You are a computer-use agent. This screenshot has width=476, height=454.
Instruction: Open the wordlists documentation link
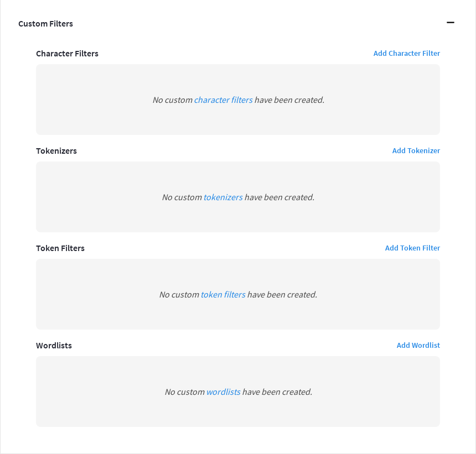pyautogui.click(x=223, y=392)
